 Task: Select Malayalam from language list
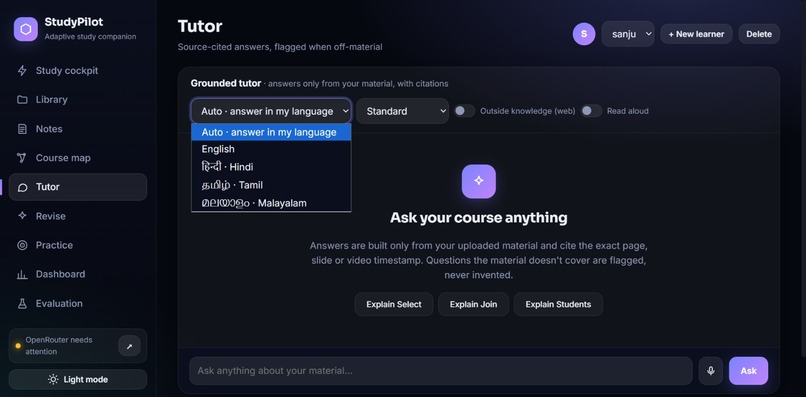[271, 203]
